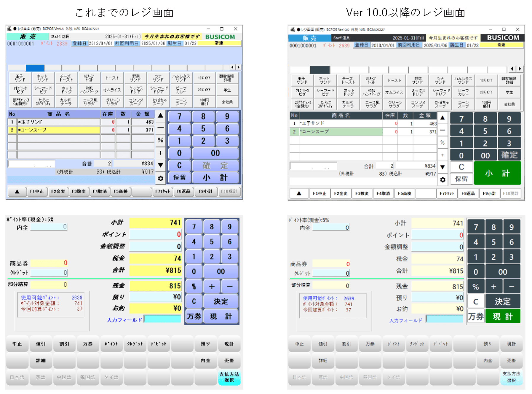The height and width of the screenshot is (394, 532).
Task: Click the minus icon beside the old register item list
Action: point(160,128)
